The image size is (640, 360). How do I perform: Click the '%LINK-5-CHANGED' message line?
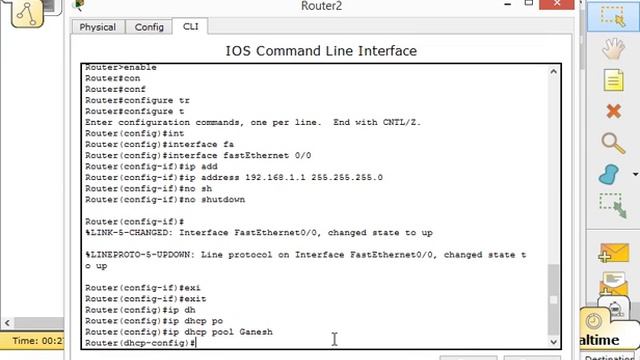[259, 233]
